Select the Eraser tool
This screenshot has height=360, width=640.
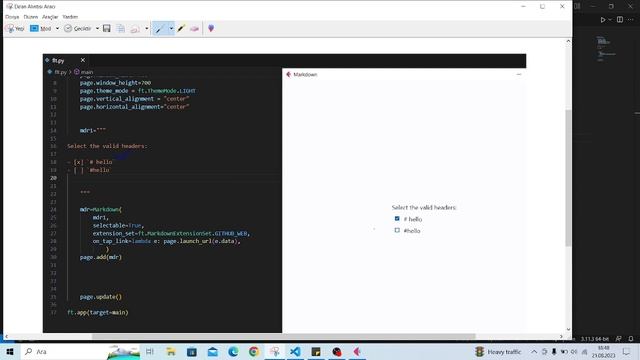click(194, 29)
